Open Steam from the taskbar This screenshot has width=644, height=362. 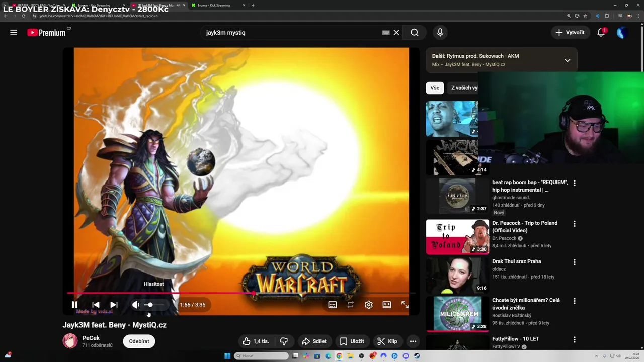[x=417, y=356]
